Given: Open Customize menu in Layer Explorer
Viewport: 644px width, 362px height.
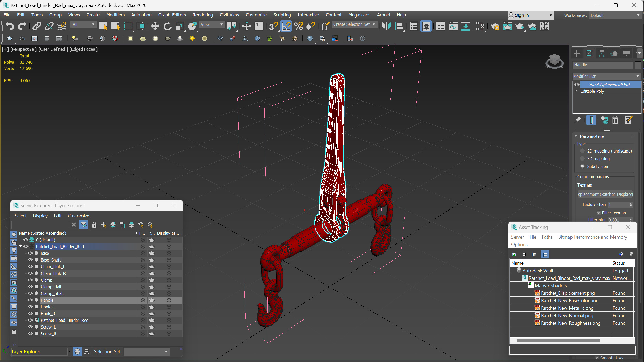Looking at the screenshot, I should point(78,216).
